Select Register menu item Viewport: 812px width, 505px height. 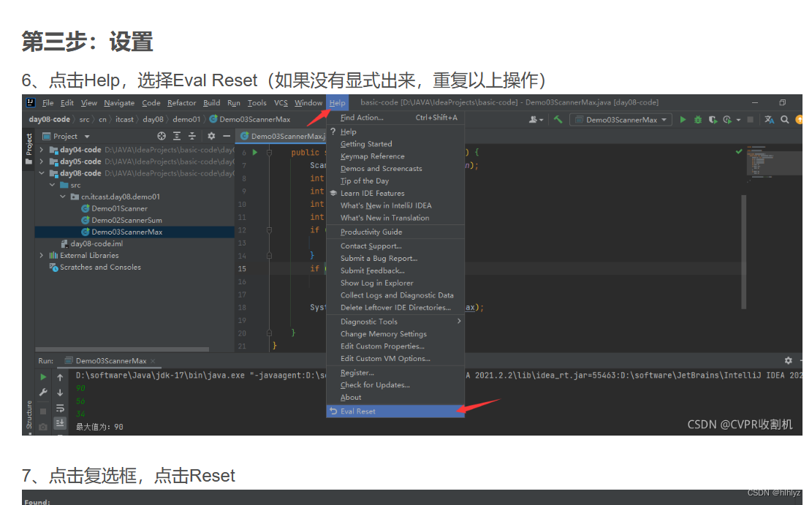(395, 373)
